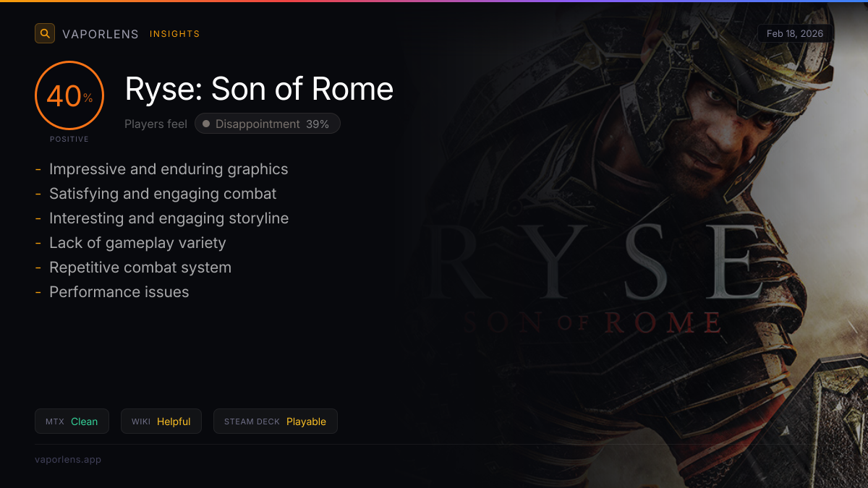This screenshot has height=488, width=868.
Task: Click the 40% positive score circle
Action: (x=69, y=95)
